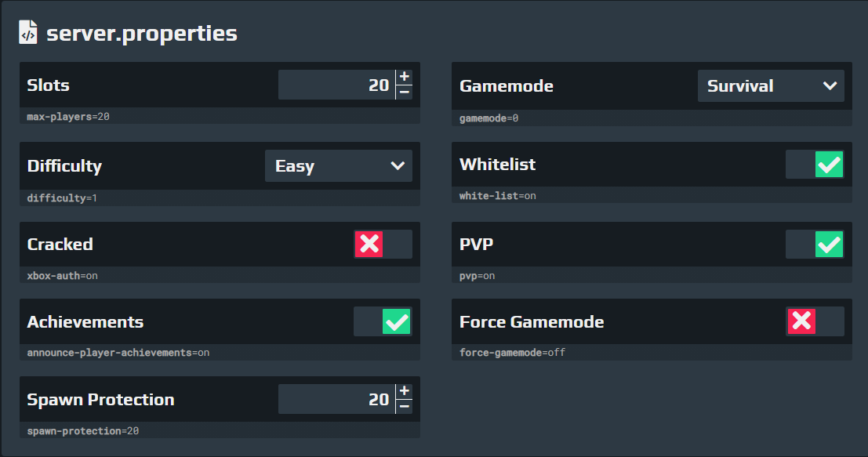This screenshot has height=457, width=868.
Task: Open the Gamemode Survival dropdown
Action: (x=771, y=85)
